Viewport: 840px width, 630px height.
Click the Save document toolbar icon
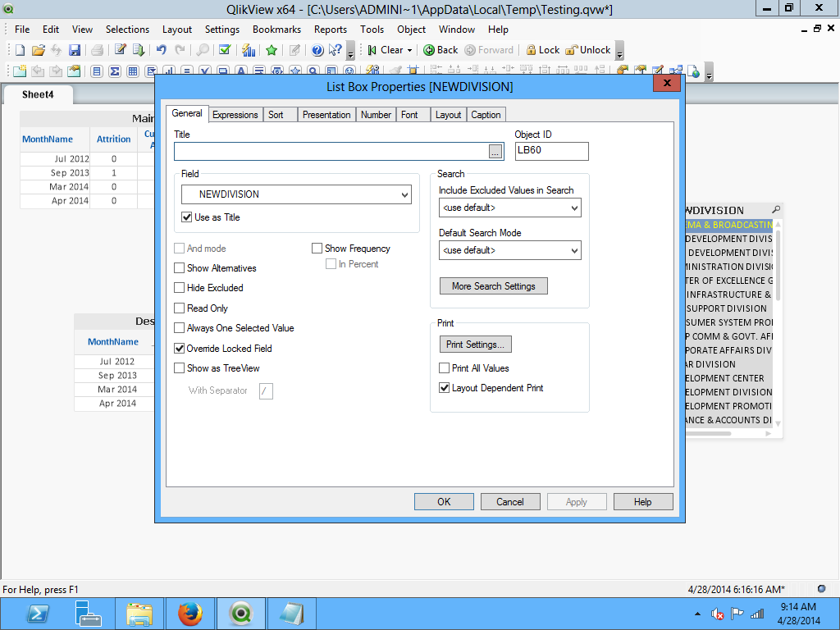pyautogui.click(x=74, y=50)
